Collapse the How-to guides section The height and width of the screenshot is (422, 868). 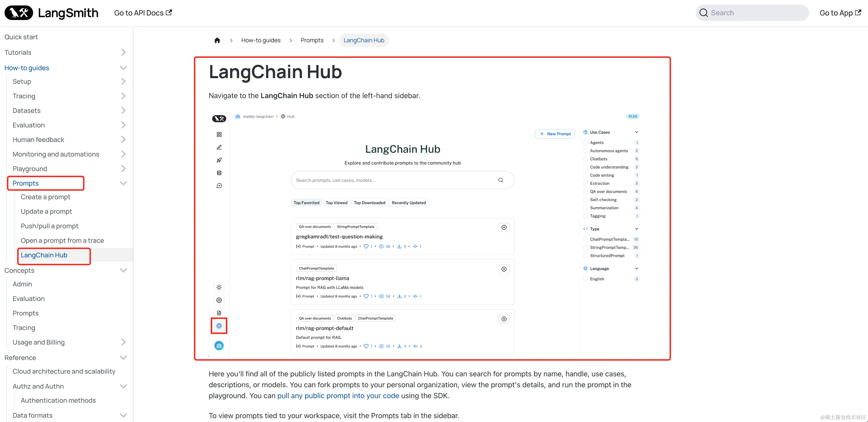(x=123, y=68)
